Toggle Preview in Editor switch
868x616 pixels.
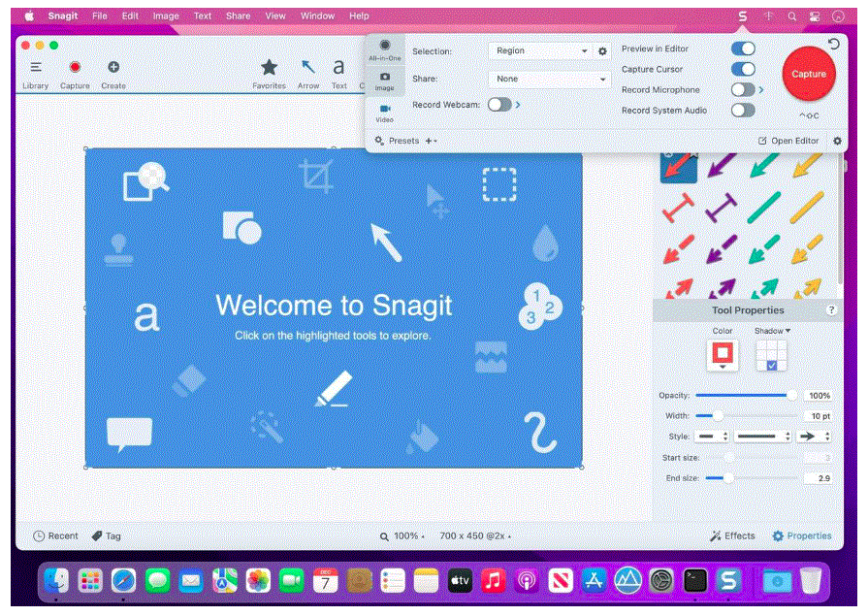click(743, 49)
